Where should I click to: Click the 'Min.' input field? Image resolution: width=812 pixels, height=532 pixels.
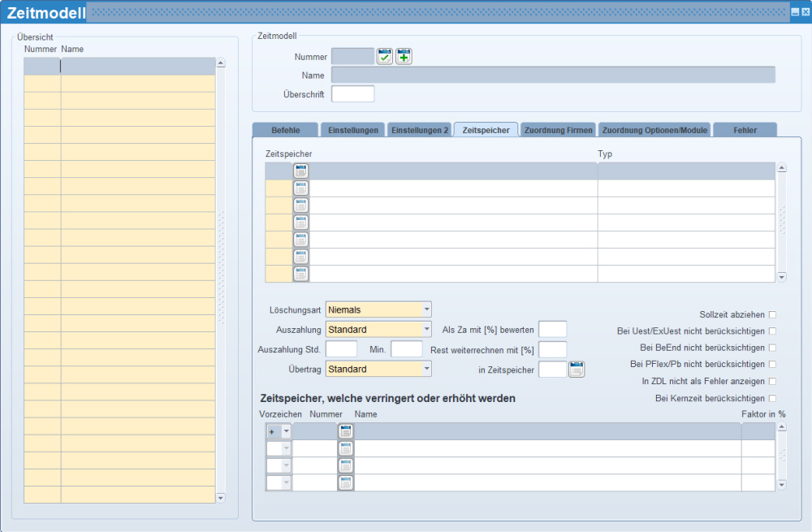pos(407,349)
